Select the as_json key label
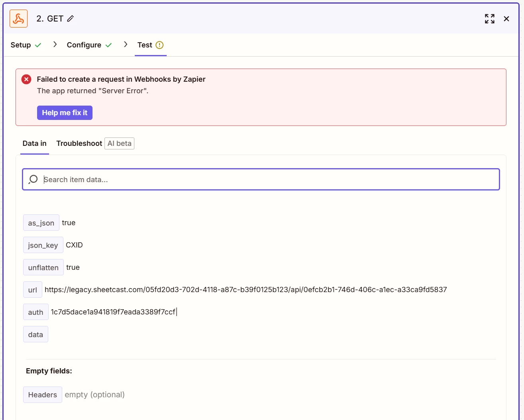The height and width of the screenshot is (420, 524). pos(41,223)
